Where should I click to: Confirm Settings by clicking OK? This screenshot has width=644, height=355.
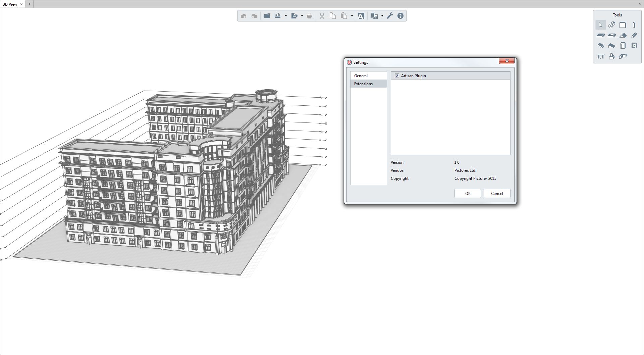[468, 193]
